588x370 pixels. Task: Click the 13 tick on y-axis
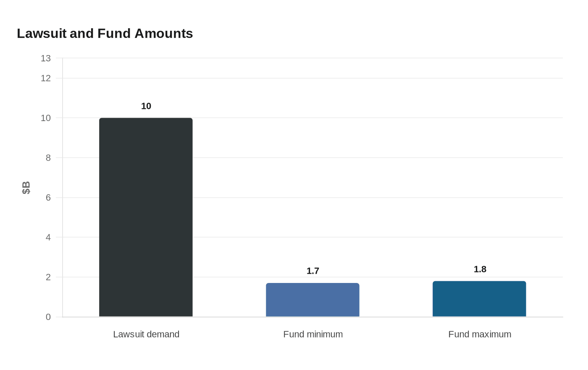tap(46, 58)
